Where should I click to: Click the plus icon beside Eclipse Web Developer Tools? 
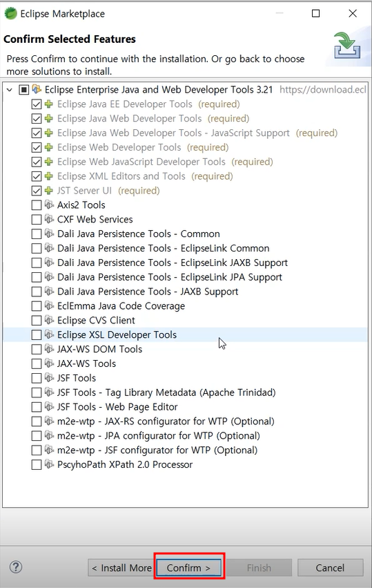[x=49, y=147]
